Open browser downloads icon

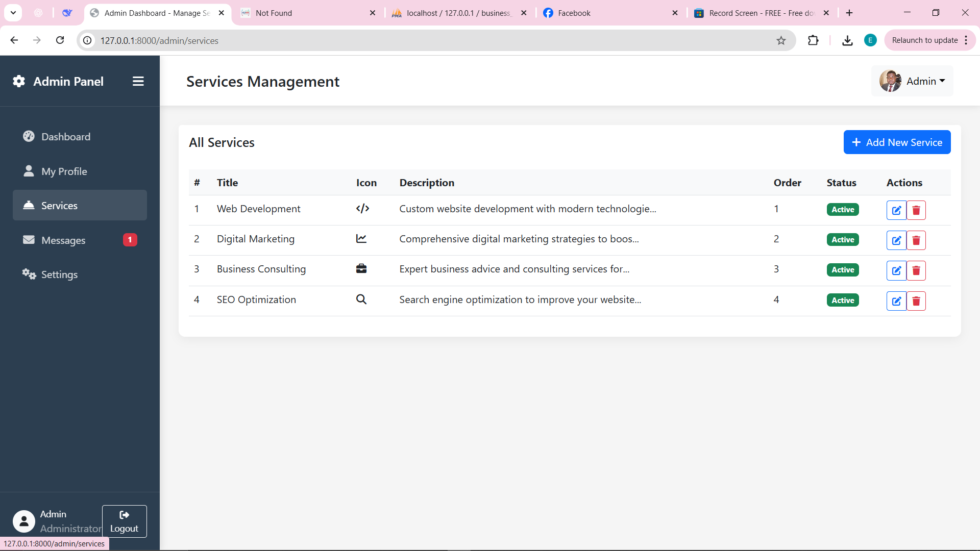[x=847, y=41]
